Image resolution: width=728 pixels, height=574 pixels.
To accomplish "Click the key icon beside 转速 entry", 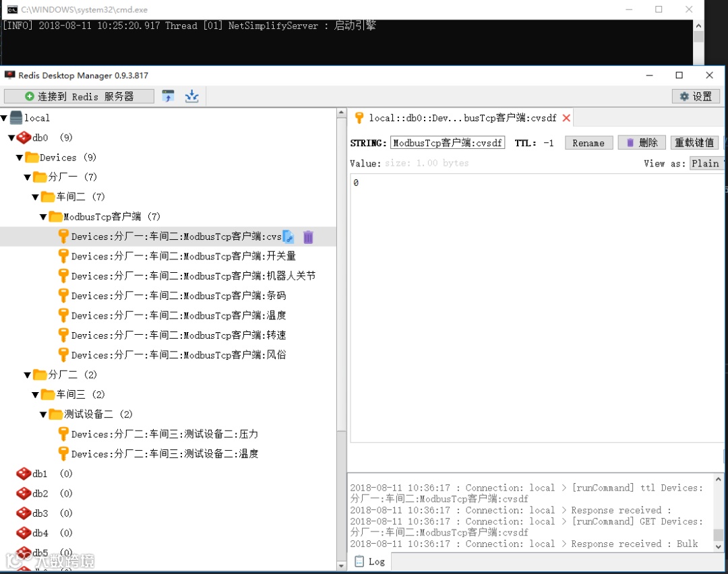I will click(63, 335).
